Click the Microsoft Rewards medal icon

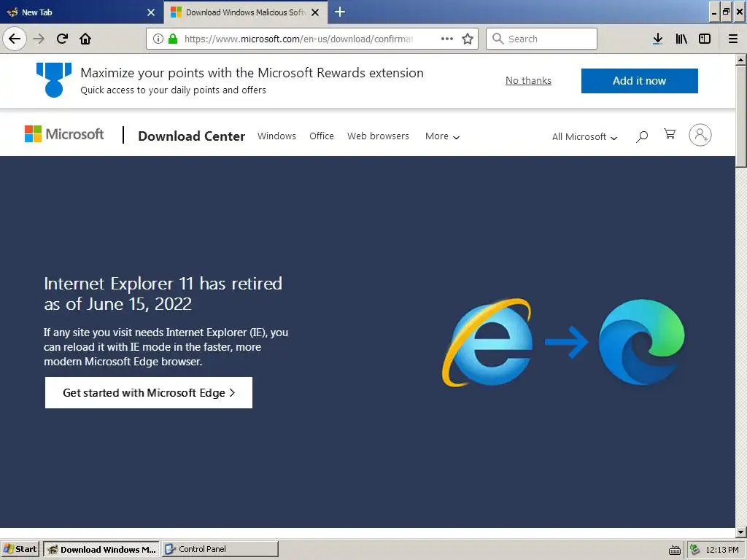54,80
